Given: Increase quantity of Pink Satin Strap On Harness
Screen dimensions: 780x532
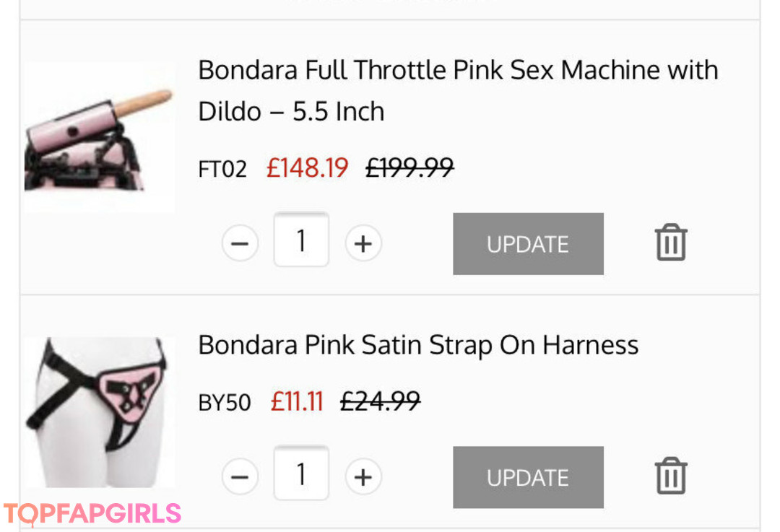Looking at the screenshot, I should (363, 477).
